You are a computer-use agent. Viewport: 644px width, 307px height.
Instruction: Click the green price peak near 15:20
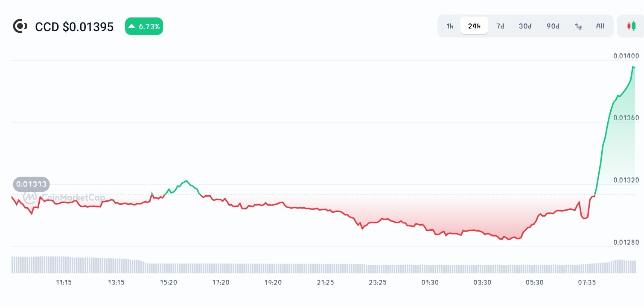(186, 181)
